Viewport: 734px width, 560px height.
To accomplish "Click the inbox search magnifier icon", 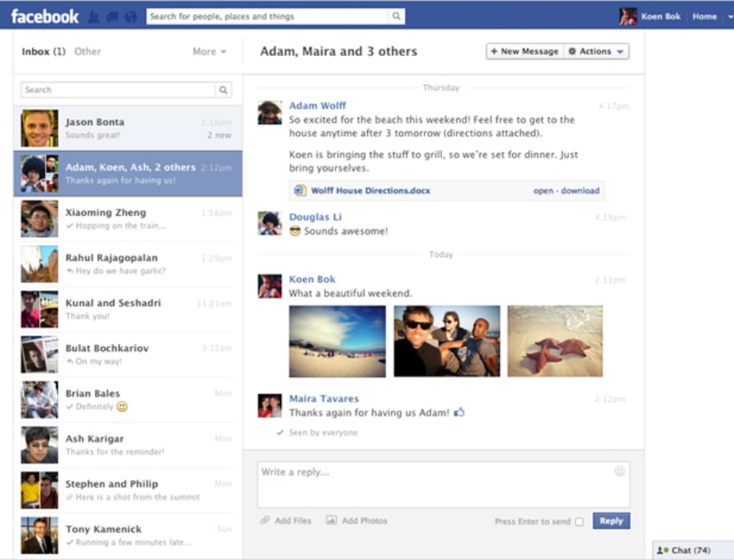I will (x=223, y=90).
